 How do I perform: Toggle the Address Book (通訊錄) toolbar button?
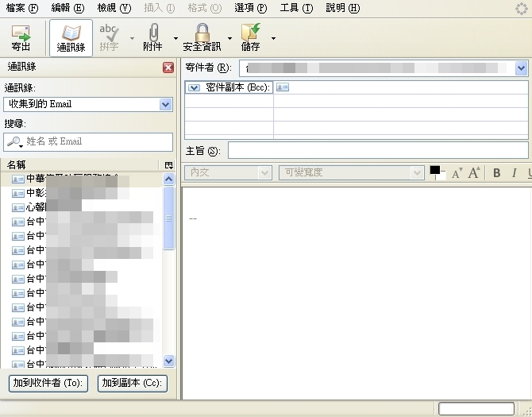(x=71, y=38)
